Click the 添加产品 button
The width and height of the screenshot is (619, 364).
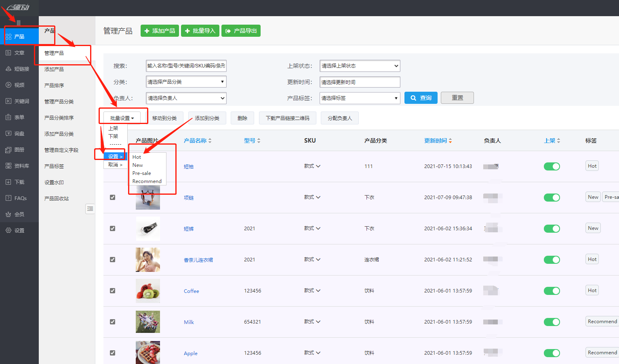(x=160, y=31)
